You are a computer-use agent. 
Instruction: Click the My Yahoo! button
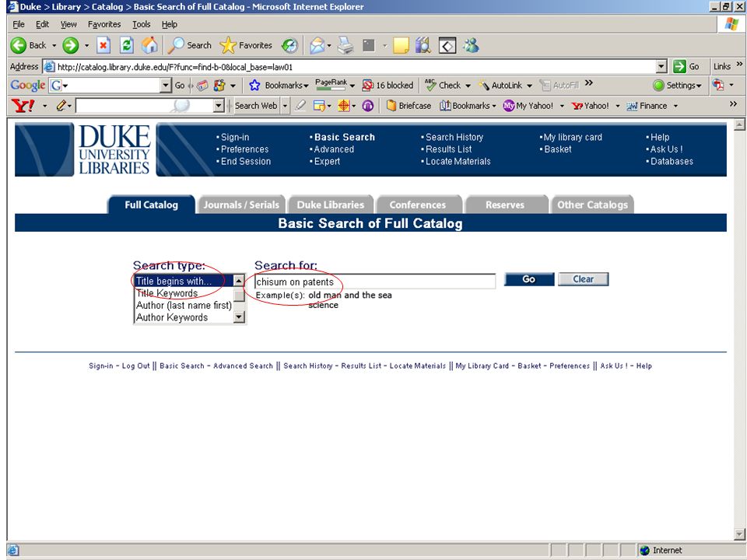(528, 106)
